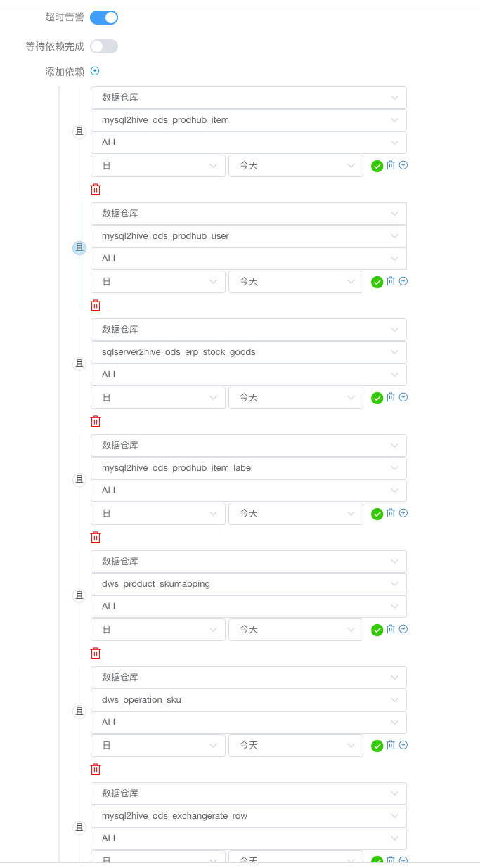
Task: Open ALL dropdown under sqlserver2hive_ods_erp_stock_goods
Action: (249, 375)
